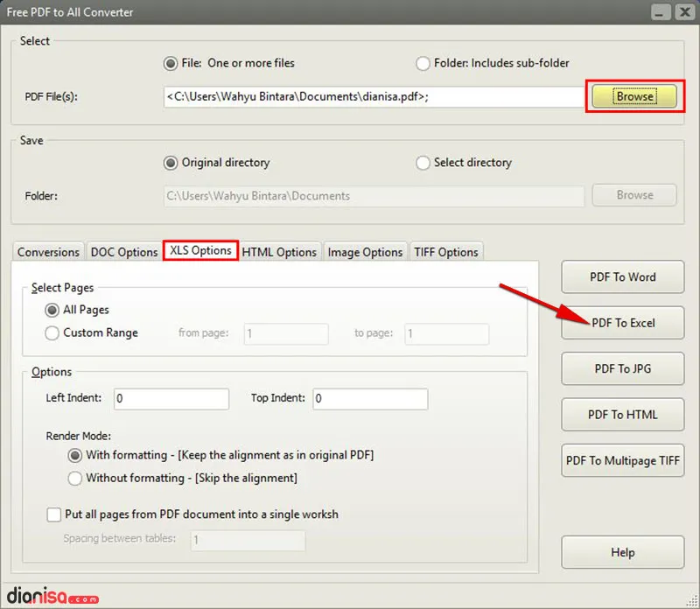Image resolution: width=700 pixels, height=609 pixels.
Task: Open the Image Options tab
Action: point(366,252)
